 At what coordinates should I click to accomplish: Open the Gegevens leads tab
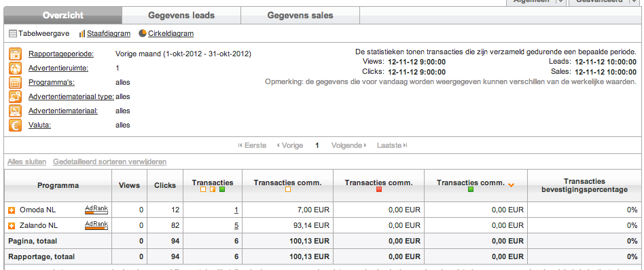(181, 16)
